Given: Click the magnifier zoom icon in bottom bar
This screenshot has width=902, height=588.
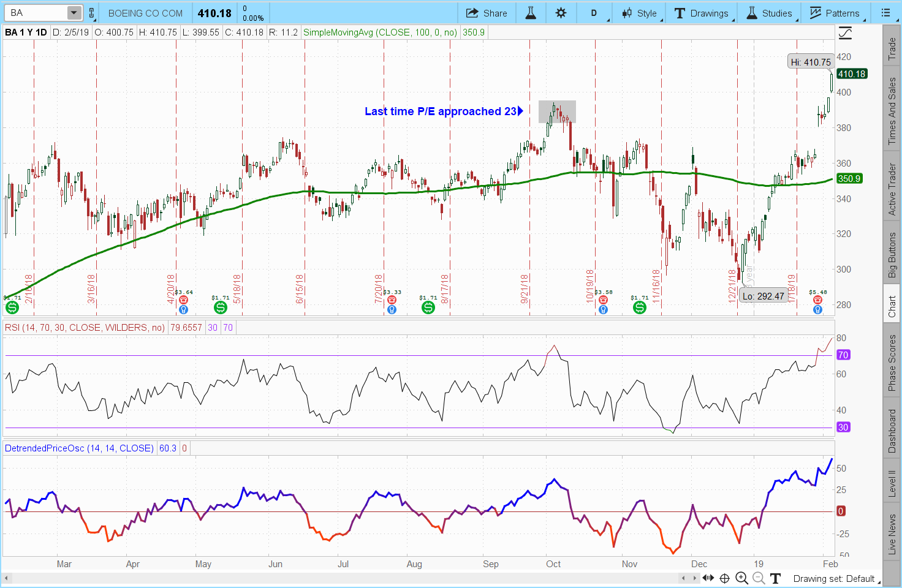Looking at the screenshot, I should tap(741, 578).
